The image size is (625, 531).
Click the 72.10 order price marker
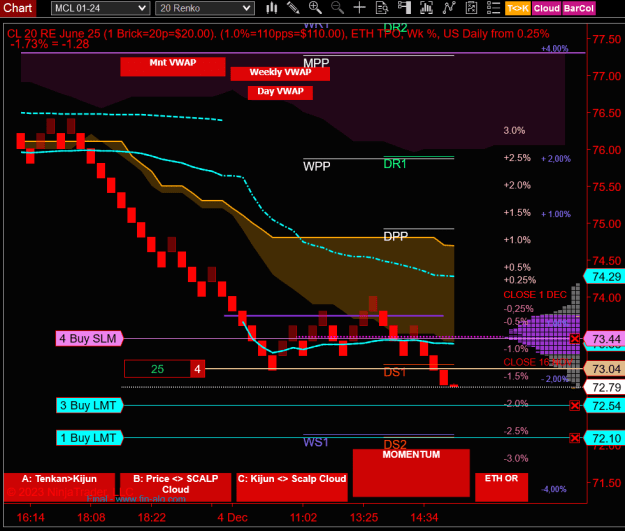tap(605, 438)
